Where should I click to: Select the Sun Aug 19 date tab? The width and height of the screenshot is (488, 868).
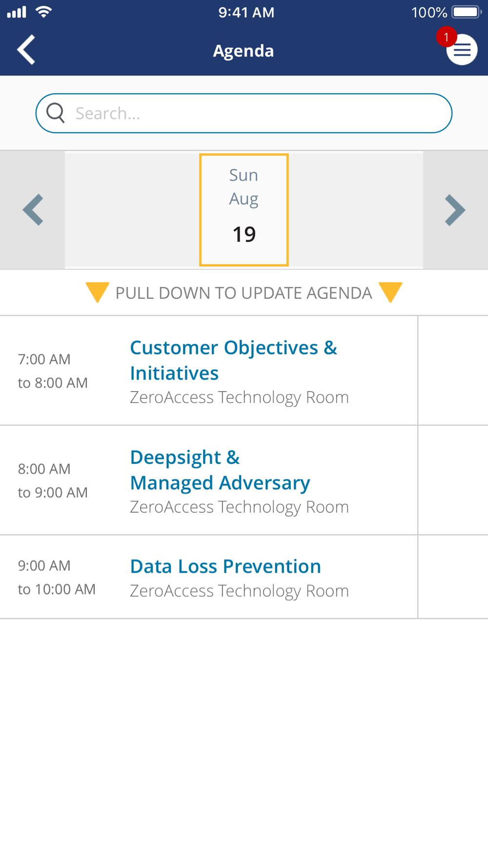[x=244, y=210]
